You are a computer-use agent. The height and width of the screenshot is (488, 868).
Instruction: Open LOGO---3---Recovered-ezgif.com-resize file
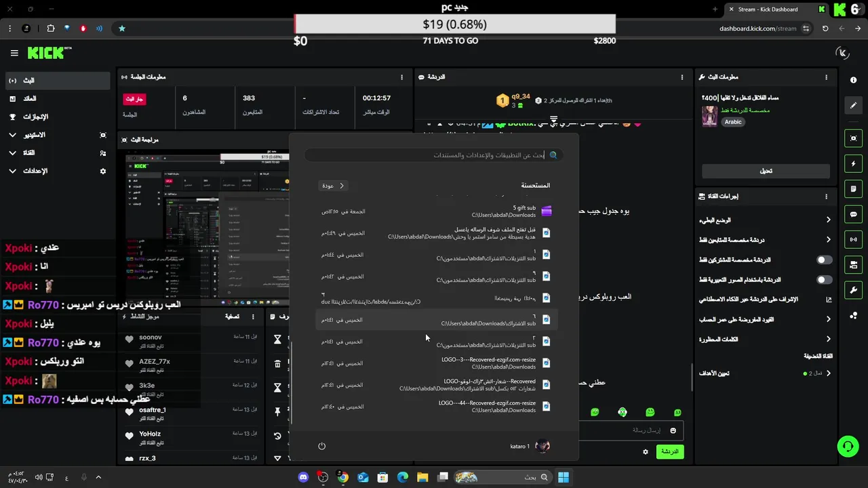[x=437, y=363]
